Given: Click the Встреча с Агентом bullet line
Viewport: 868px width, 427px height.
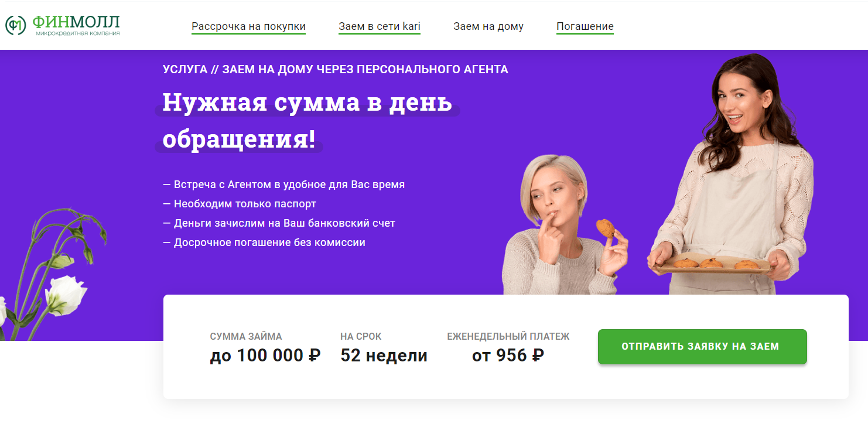Looking at the screenshot, I should 283,185.
